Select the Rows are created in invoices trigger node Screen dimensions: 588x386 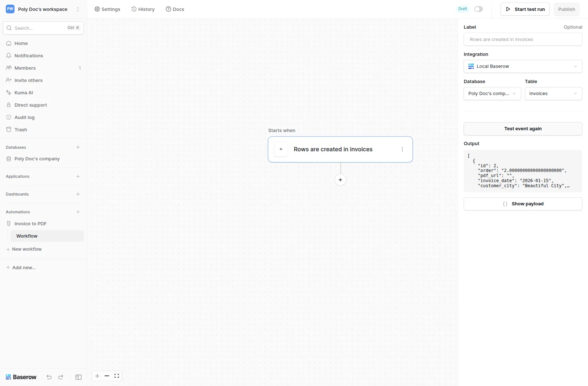(x=340, y=149)
